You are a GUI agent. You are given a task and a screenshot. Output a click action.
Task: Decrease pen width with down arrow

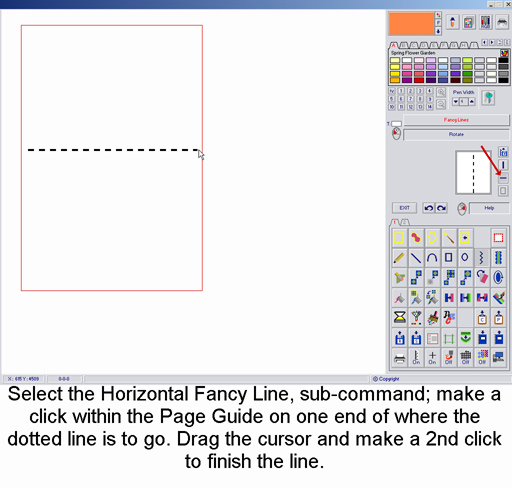456,102
